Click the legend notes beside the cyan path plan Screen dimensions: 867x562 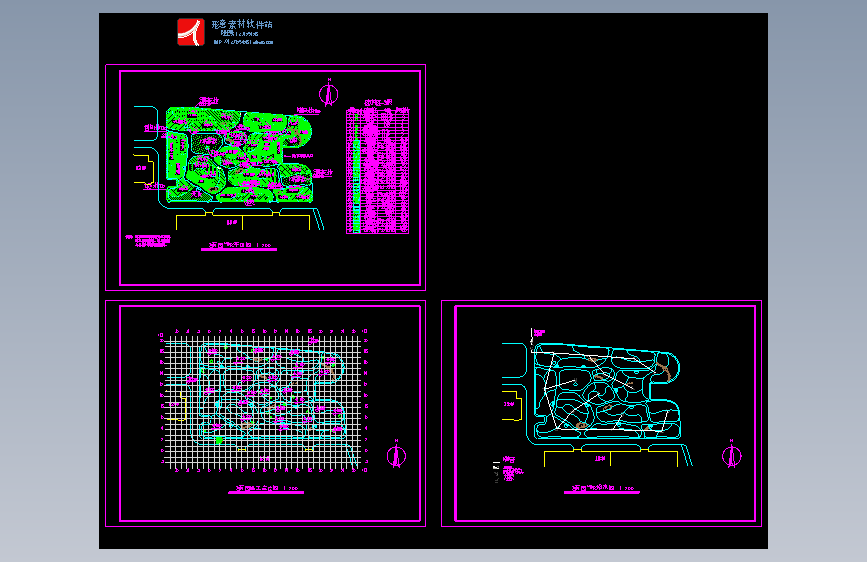[x=508, y=470]
